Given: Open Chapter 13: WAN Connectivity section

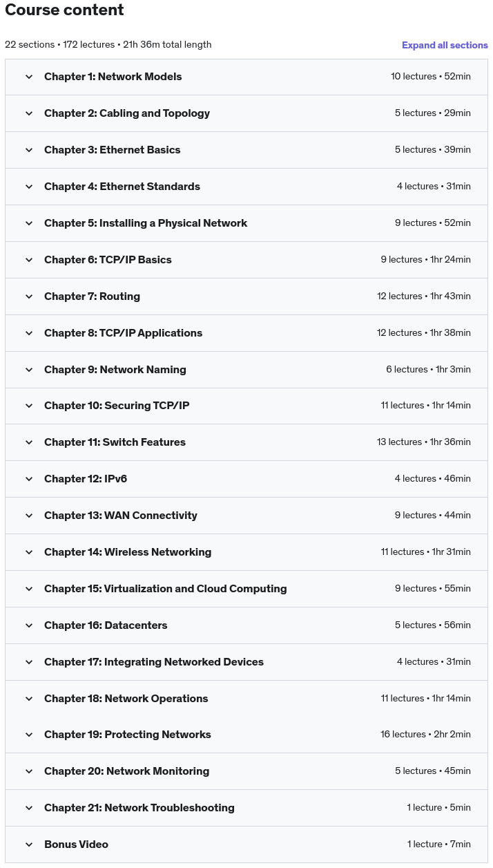Looking at the screenshot, I should pyautogui.click(x=246, y=516).
